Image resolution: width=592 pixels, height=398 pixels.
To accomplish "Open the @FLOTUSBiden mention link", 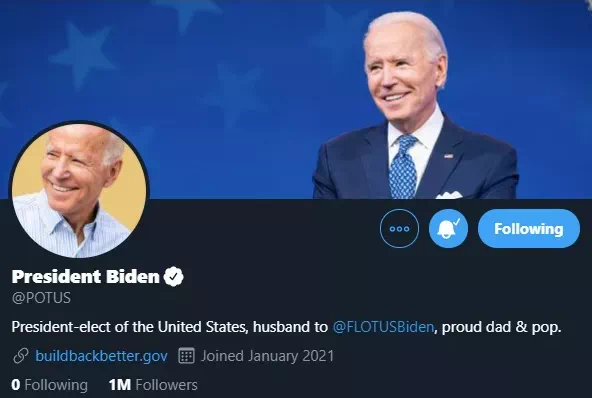I will [x=383, y=327].
